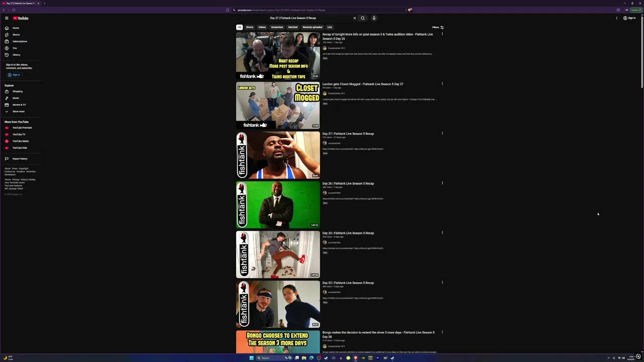Select the Unwatched filter chip
Screen dimensions: 644x362
[277, 27]
